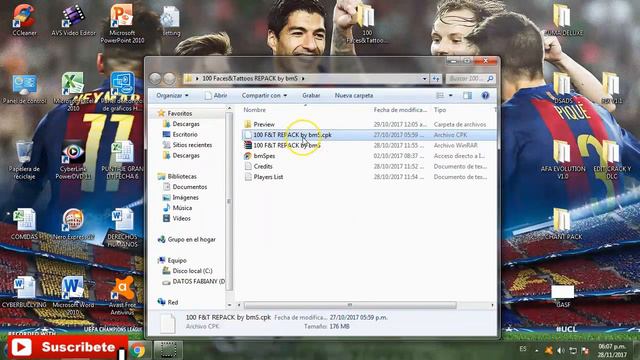
Task: Click the Explorer back arrow button
Action: (x=155, y=78)
